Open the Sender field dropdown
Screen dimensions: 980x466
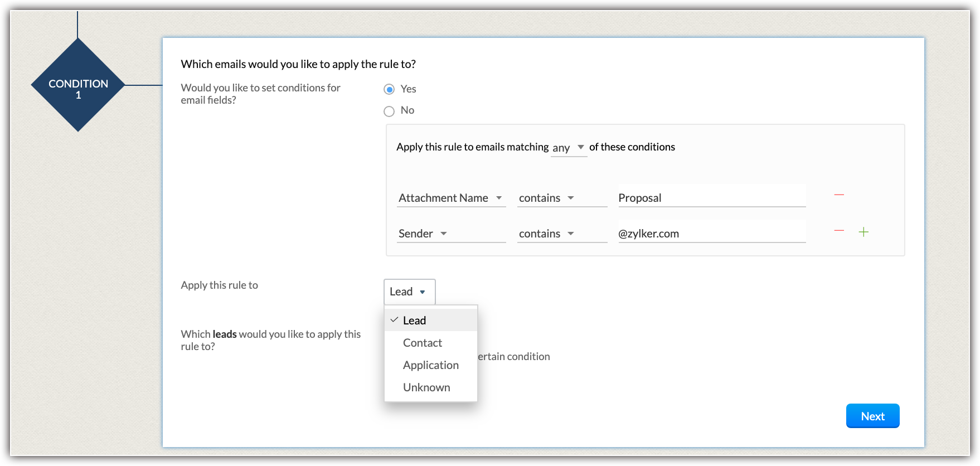pyautogui.click(x=451, y=234)
